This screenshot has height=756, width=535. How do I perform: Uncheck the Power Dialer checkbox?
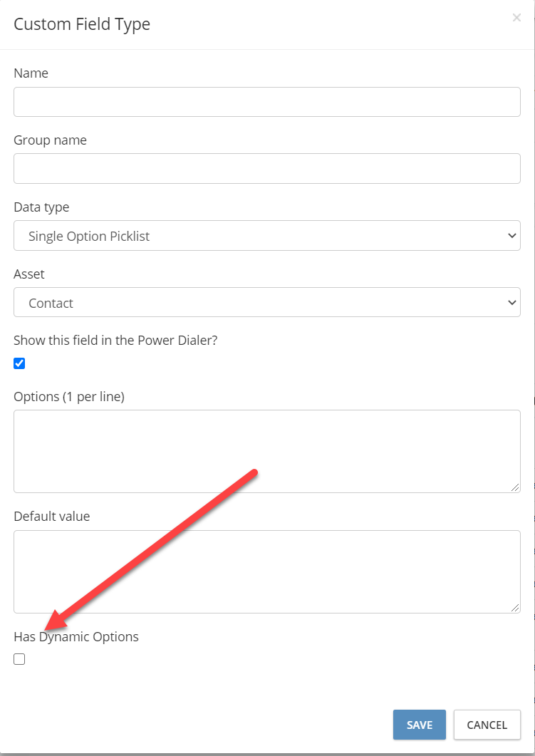click(19, 363)
